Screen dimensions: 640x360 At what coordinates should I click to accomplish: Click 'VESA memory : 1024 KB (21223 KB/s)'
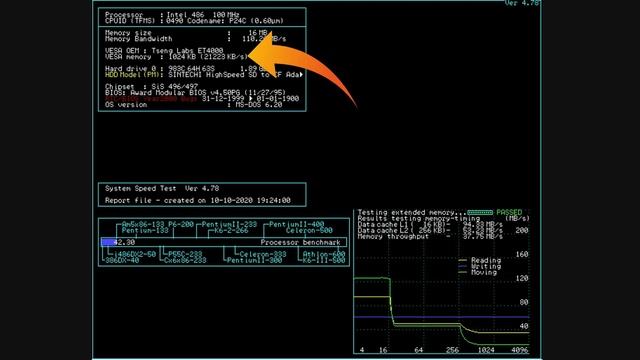pyautogui.click(x=176, y=57)
